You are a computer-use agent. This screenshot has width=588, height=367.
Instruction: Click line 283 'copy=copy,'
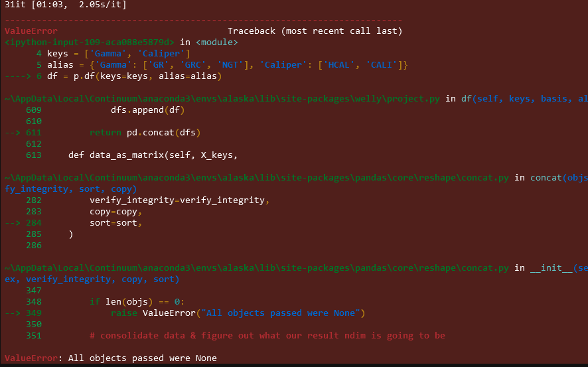tap(116, 212)
